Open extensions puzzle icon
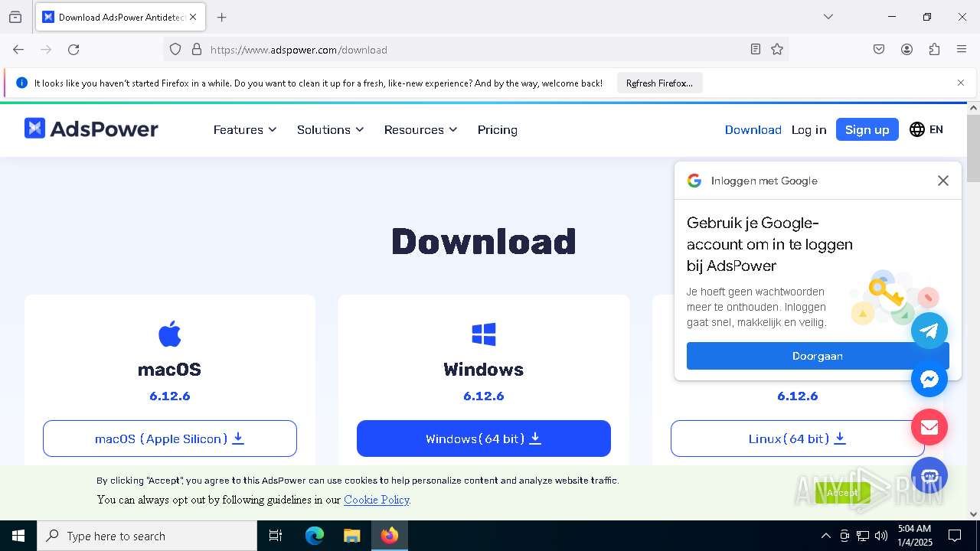This screenshot has height=551, width=980. click(934, 49)
